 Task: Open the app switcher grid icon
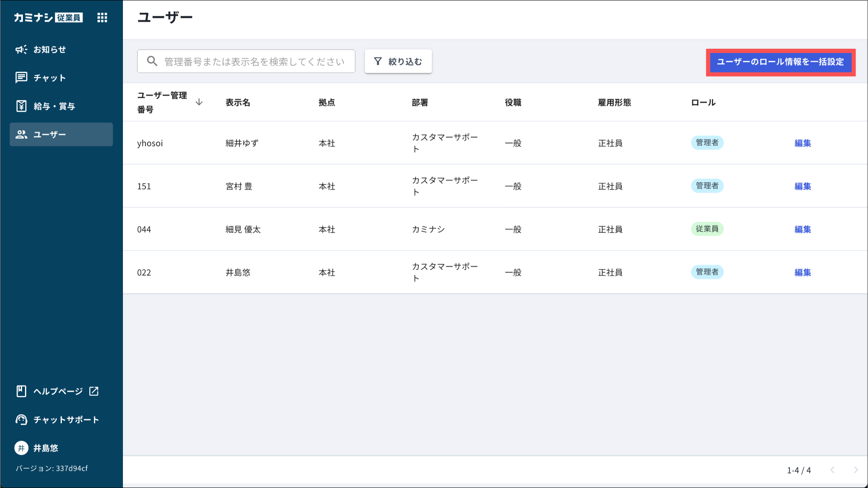102,17
